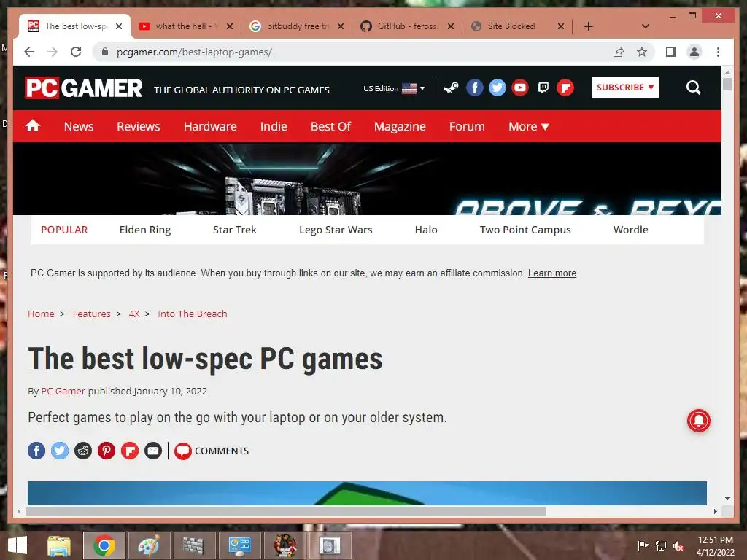The image size is (747, 560).
Task: Click the red notification bell button
Action: pos(699,421)
